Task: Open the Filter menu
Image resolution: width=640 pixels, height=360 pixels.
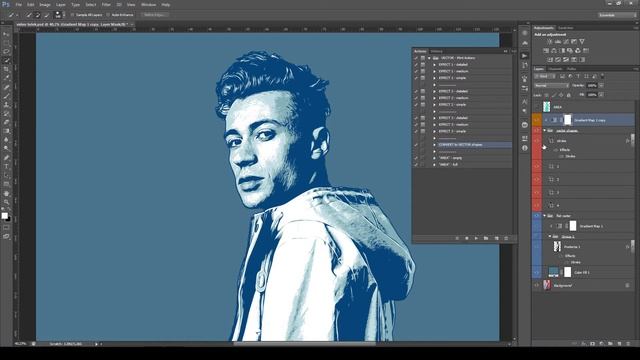Action: click(x=106, y=4)
